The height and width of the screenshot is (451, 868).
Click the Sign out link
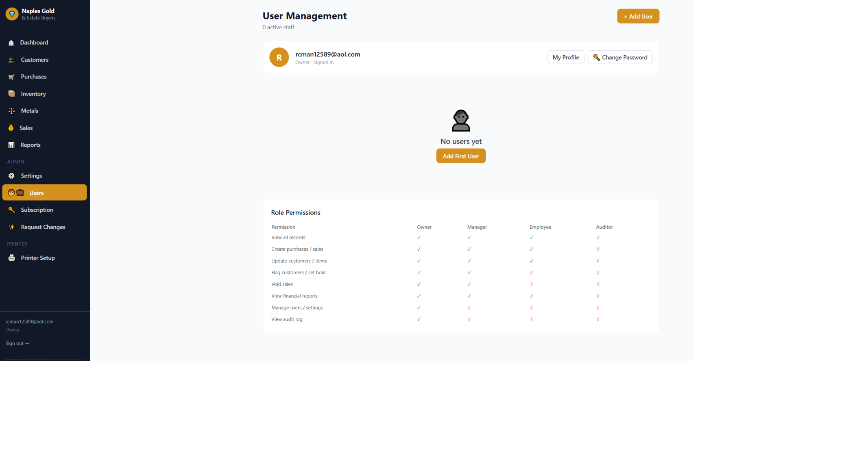click(17, 343)
